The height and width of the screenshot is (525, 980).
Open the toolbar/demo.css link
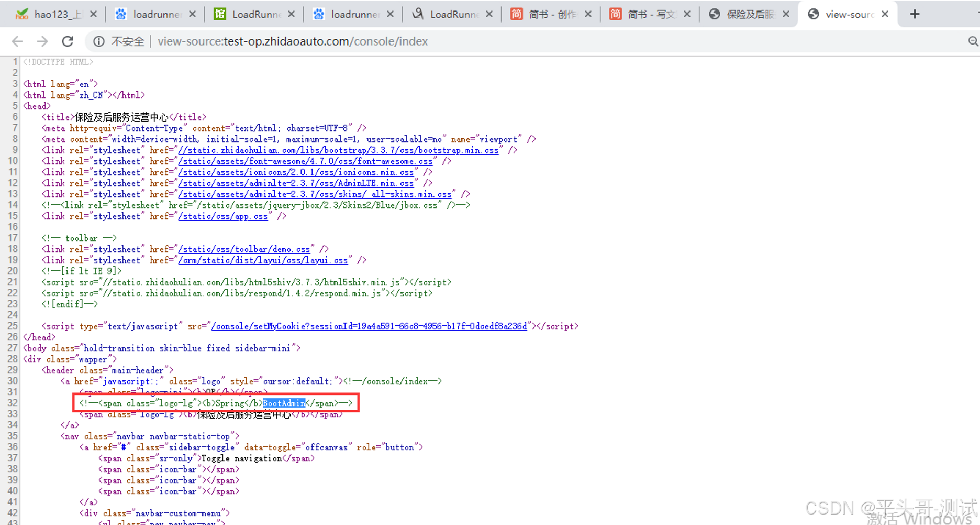[x=244, y=249]
